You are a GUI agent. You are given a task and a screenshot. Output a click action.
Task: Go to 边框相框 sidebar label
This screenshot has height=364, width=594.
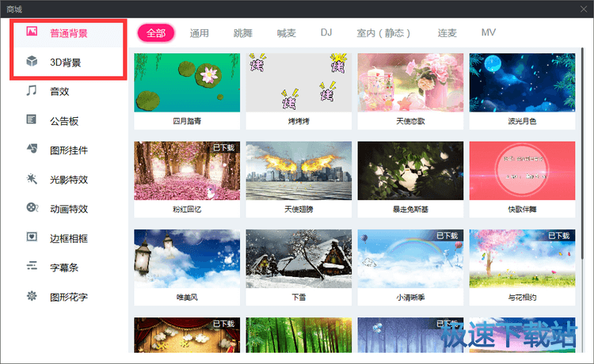pos(69,238)
